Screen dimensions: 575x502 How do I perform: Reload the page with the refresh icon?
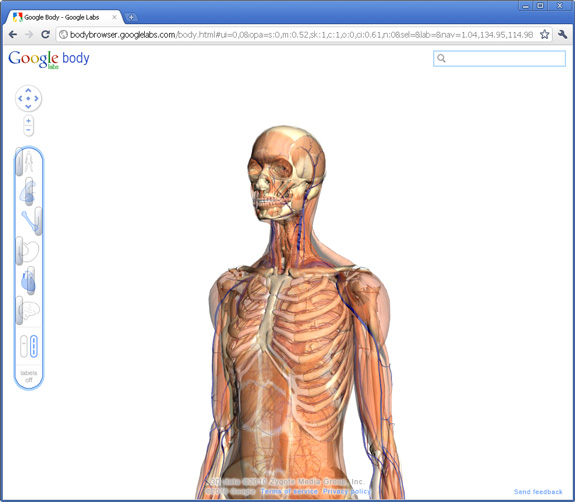pyautogui.click(x=45, y=34)
